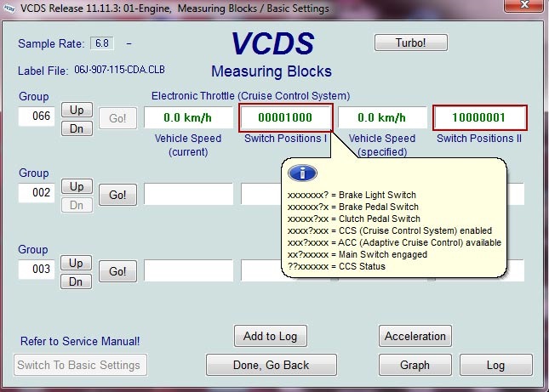Viewport: 549px width, 392px height.
Task: Click 'Refer to Service Manual!' text
Action: (x=80, y=341)
